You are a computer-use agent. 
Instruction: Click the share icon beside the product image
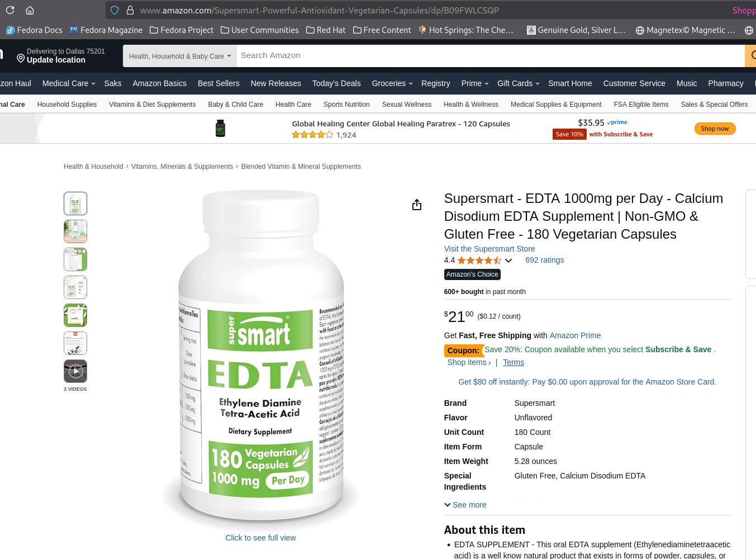tap(417, 205)
